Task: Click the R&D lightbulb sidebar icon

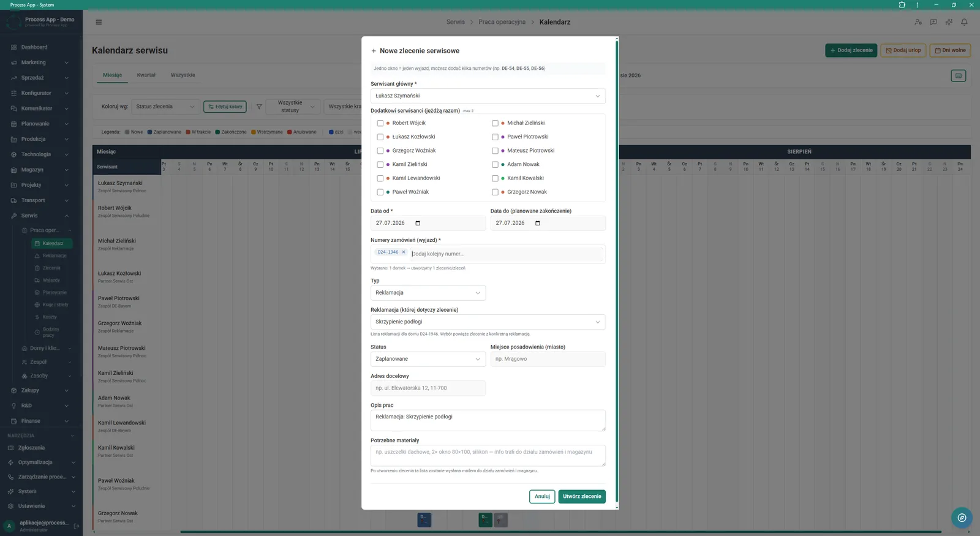Action: tap(13, 406)
